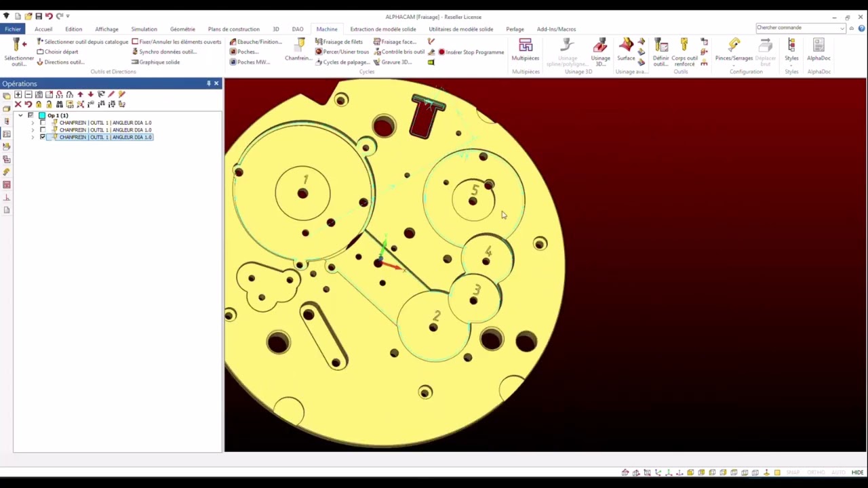Switch to Géométrie tab
868x488 pixels.
pyautogui.click(x=182, y=29)
